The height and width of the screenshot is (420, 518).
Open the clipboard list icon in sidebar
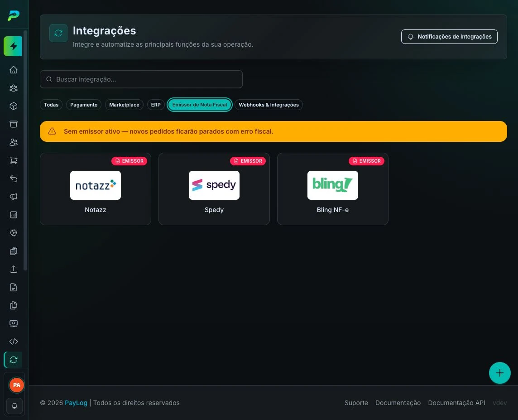point(14,251)
